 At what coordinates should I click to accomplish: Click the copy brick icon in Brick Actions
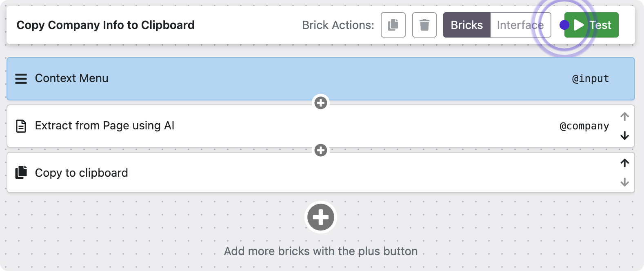[393, 25]
